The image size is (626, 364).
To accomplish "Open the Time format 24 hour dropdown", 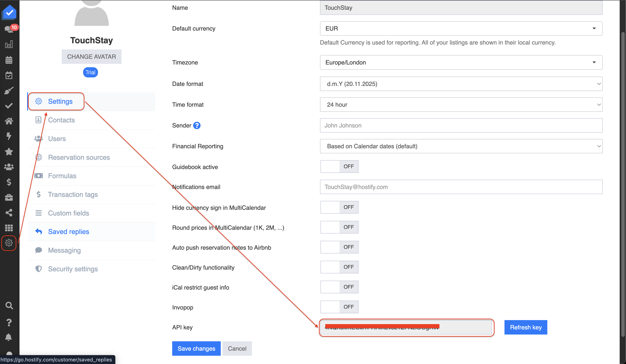I will pyautogui.click(x=461, y=105).
